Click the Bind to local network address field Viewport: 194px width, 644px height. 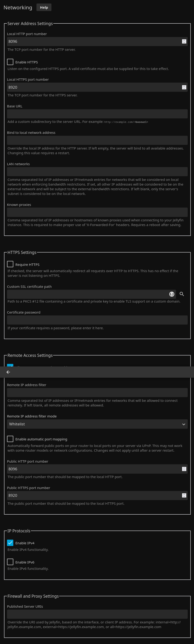click(97, 140)
